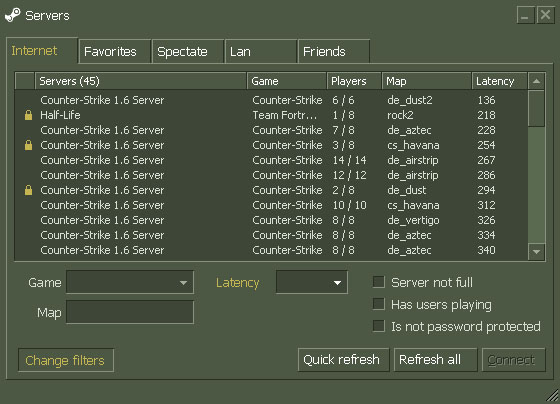560x404 pixels.
Task: Open the Friends tab
Action: click(x=334, y=51)
